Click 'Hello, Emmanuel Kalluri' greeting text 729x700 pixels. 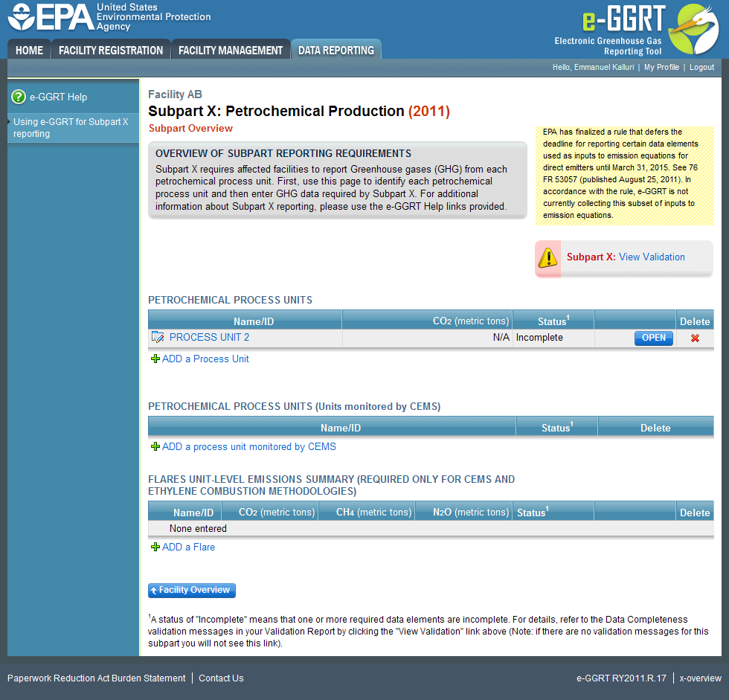point(594,68)
